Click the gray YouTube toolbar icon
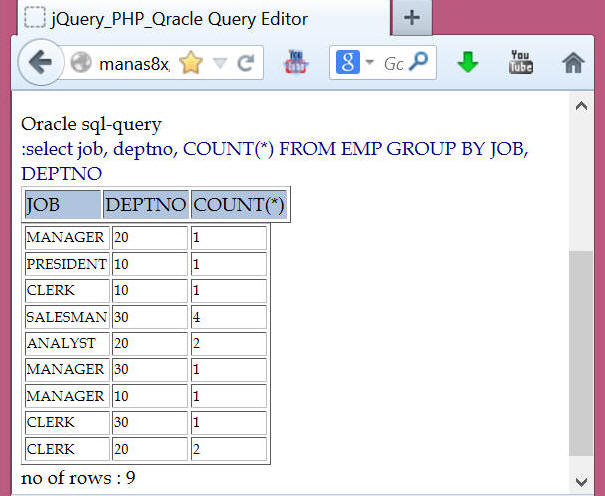605x496 pixels. 521,62
